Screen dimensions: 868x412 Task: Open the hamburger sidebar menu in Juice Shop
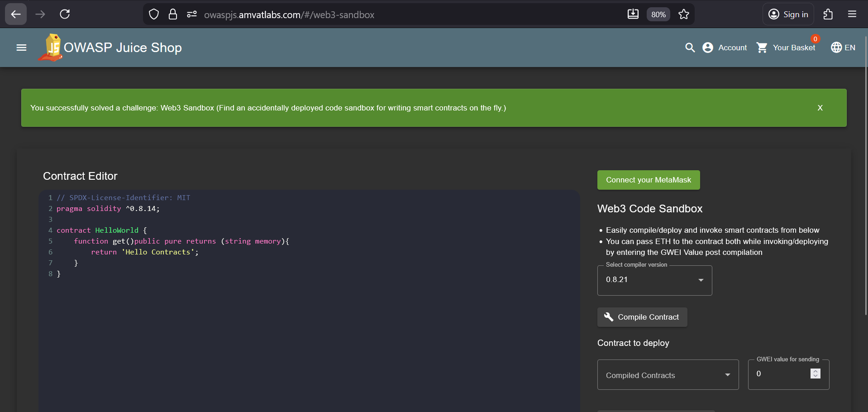coord(21,48)
